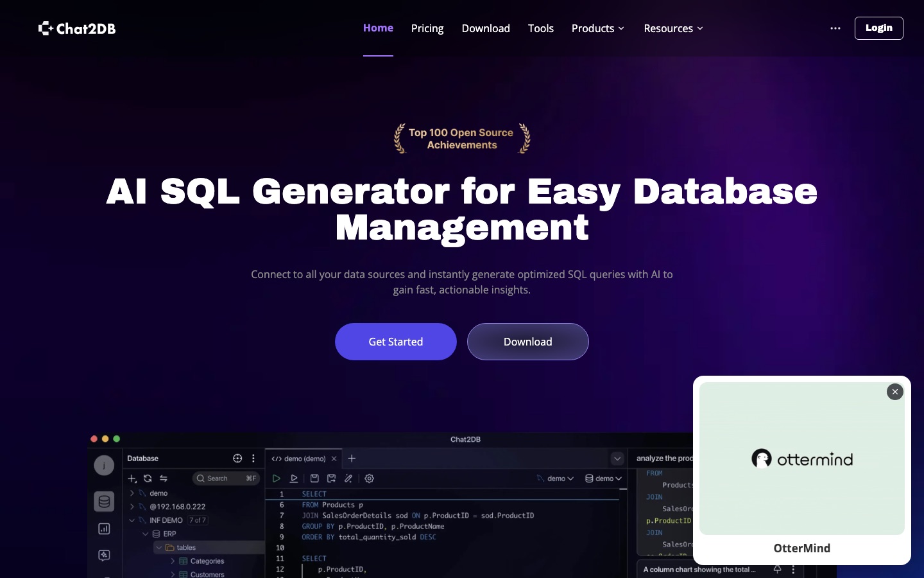Click the Run query play icon in editor toolbar

coord(277,478)
